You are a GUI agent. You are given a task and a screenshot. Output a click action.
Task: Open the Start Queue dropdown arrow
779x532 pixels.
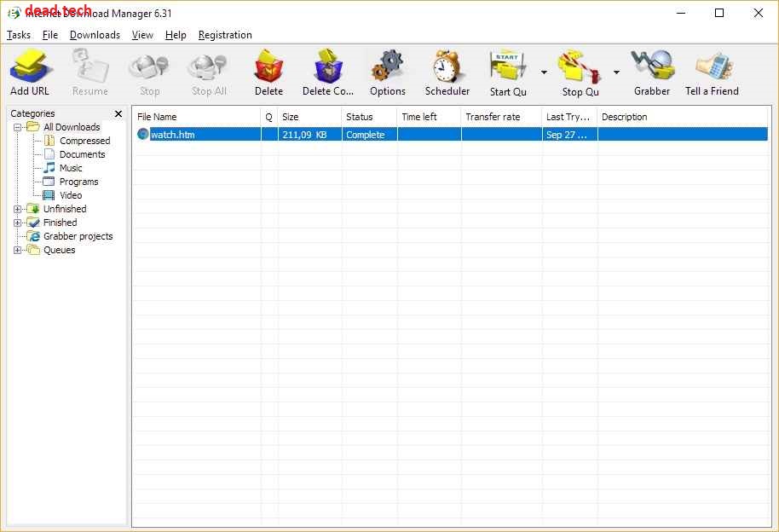coord(543,72)
